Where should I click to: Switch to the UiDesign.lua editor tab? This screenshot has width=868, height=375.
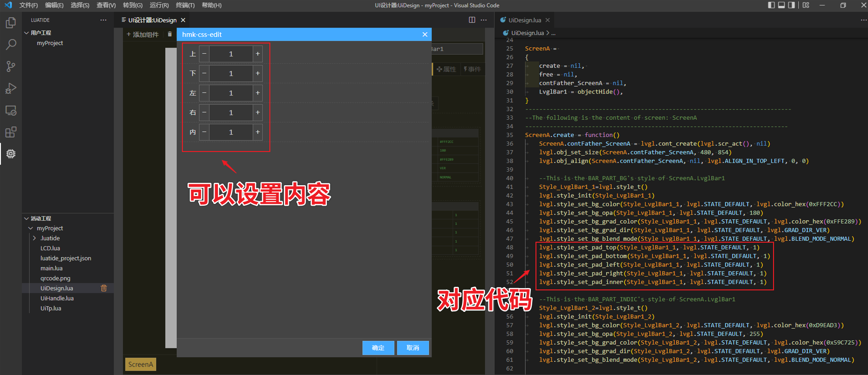coord(525,20)
